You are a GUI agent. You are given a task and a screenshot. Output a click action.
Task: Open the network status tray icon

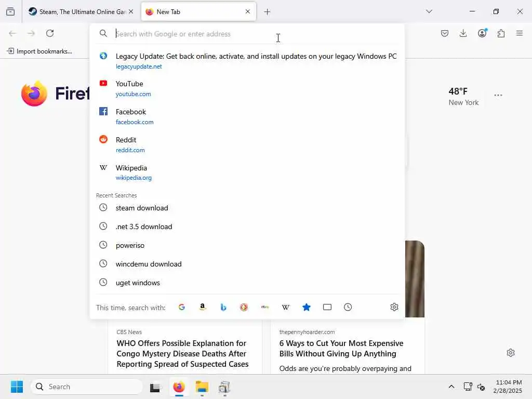468,387
